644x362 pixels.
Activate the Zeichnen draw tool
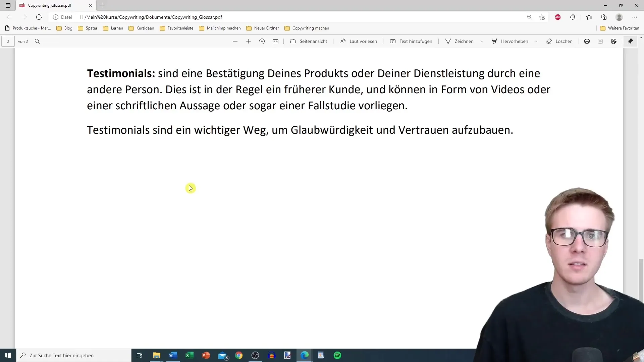(460, 41)
